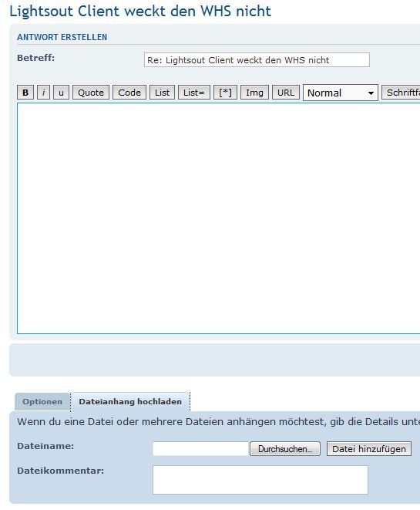Focus the message body text area
The image size is (420, 510).
pos(218,218)
